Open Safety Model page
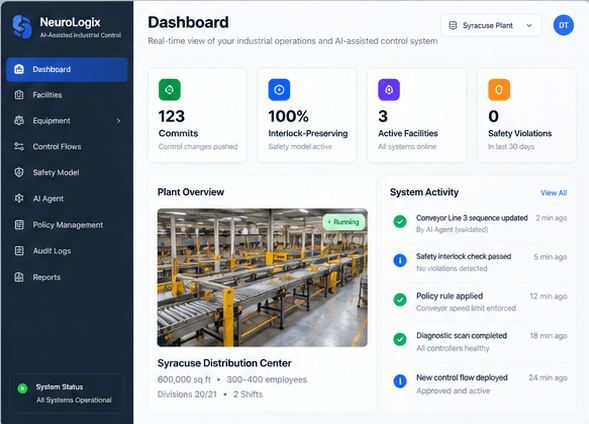Screen dimensions: 589x424 (67, 172)
